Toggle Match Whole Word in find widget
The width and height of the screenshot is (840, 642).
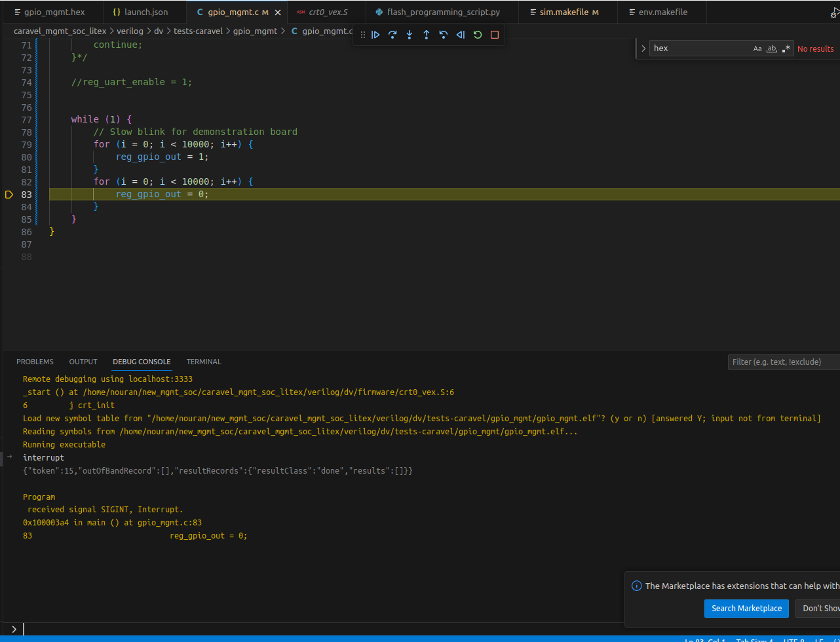pos(772,48)
